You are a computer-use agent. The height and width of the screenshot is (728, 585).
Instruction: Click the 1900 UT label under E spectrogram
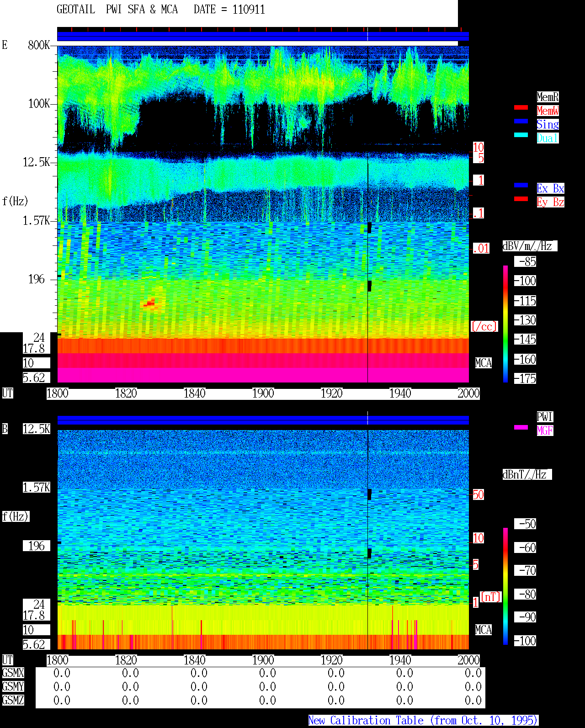pyautogui.click(x=263, y=393)
